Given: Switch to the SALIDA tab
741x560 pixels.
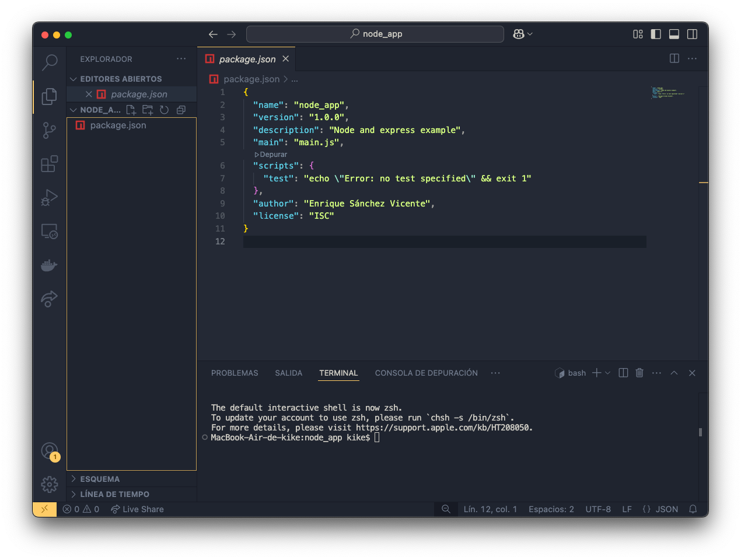Looking at the screenshot, I should [289, 373].
